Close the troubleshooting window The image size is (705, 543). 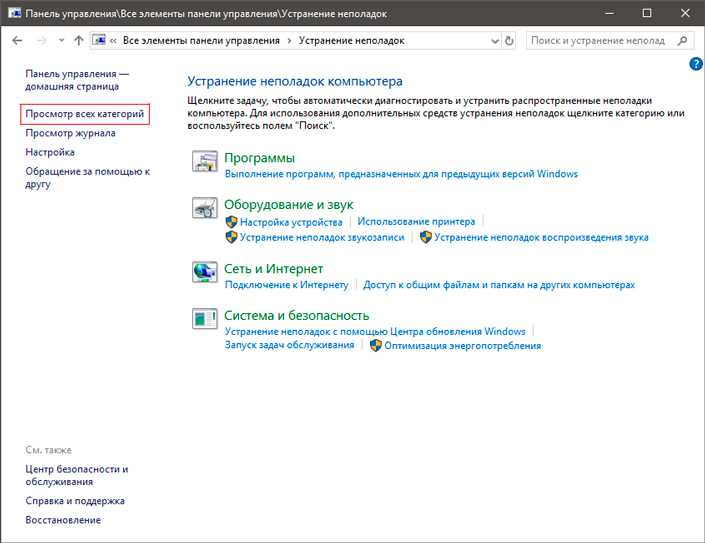point(685,13)
